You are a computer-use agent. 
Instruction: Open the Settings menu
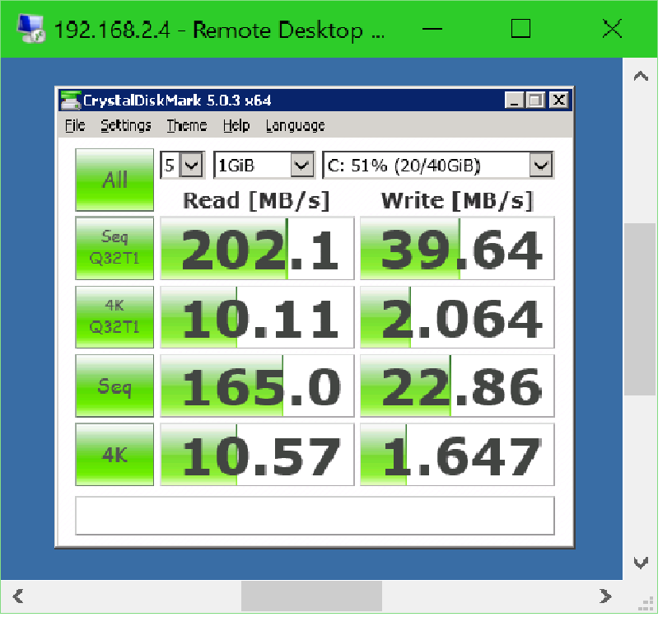click(x=126, y=125)
